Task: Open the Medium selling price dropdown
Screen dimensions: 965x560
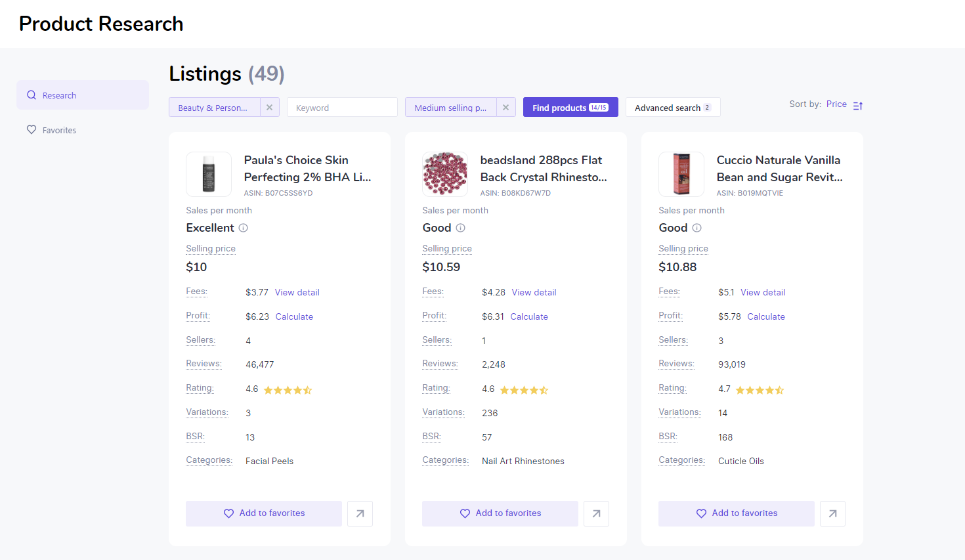Action: (451, 108)
